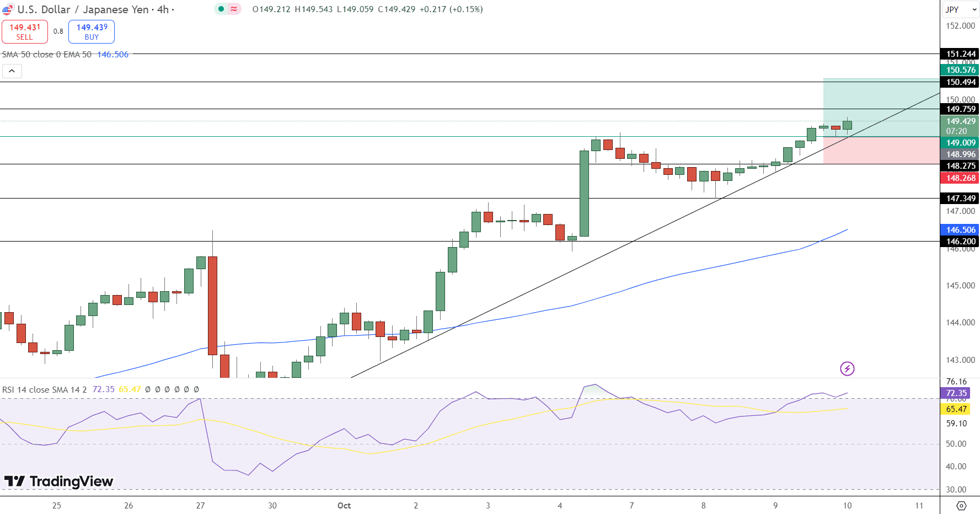Click the 149.431 SELL button
980x514 pixels.
(x=25, y=31)
